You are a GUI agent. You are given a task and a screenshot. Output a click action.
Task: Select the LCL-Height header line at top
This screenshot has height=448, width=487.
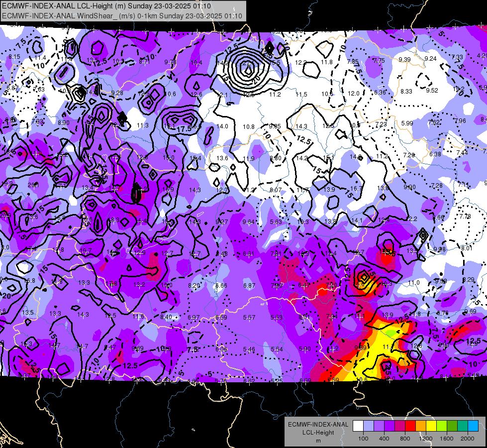pyautogui.click(x=106, y=6)
